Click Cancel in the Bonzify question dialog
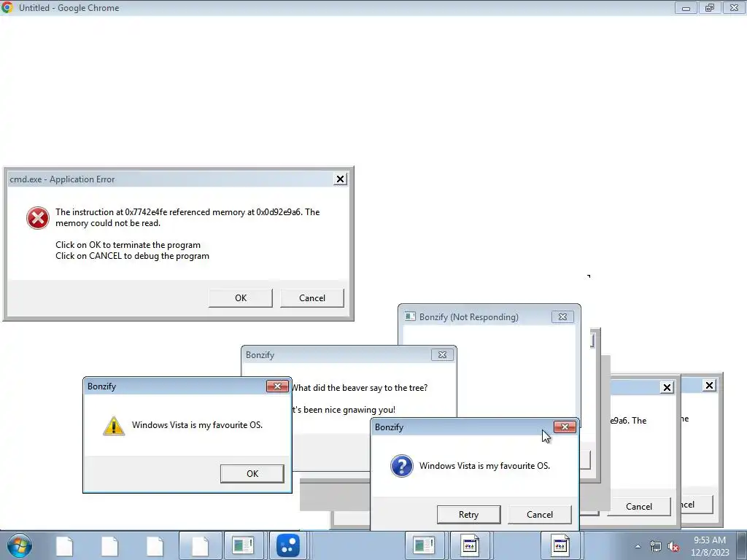Image resolution: width=747 pixels, height=560 pixels. 540,515
